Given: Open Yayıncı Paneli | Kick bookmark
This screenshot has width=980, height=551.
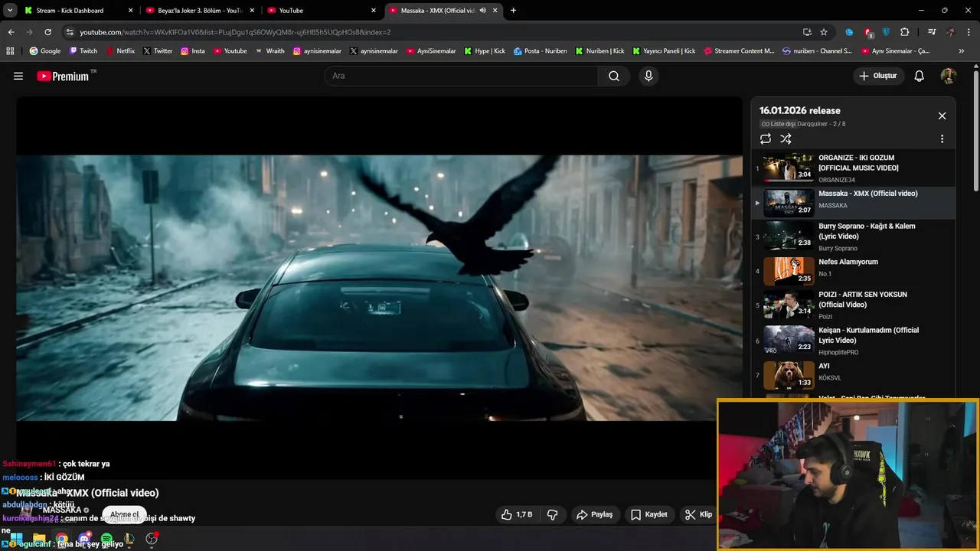Looking at the screenshot, I should (x=663, y=51).
